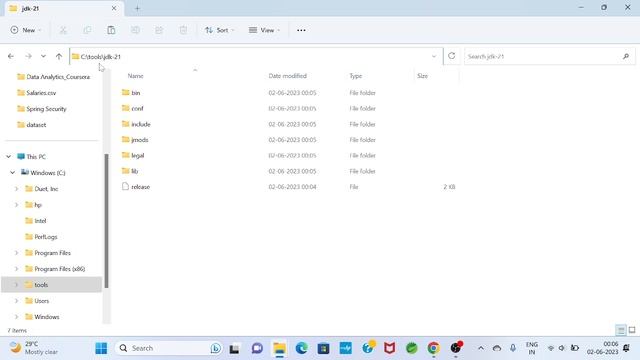This screenshot has width=640, height=360.
Task: Open the File Explorer taskbar icon
Action: point(280,349)
